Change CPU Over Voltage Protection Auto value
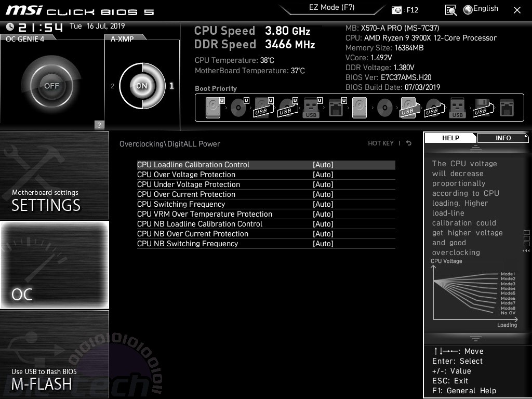 coord(323,175)
